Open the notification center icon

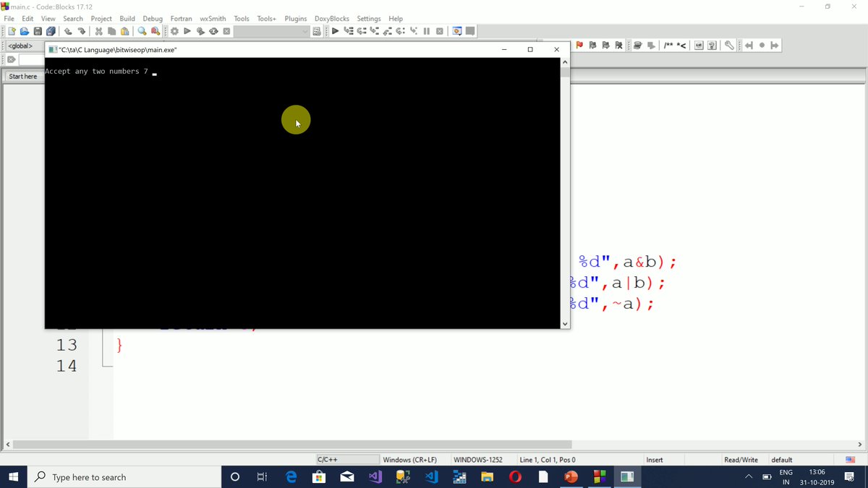coord(849,477)
